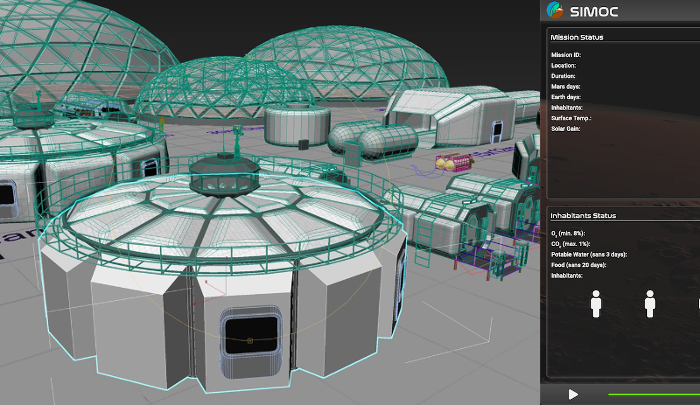Select the antenna atop the round habitat
The width and height of the screenshot is (700, 405).
[238, 141]
